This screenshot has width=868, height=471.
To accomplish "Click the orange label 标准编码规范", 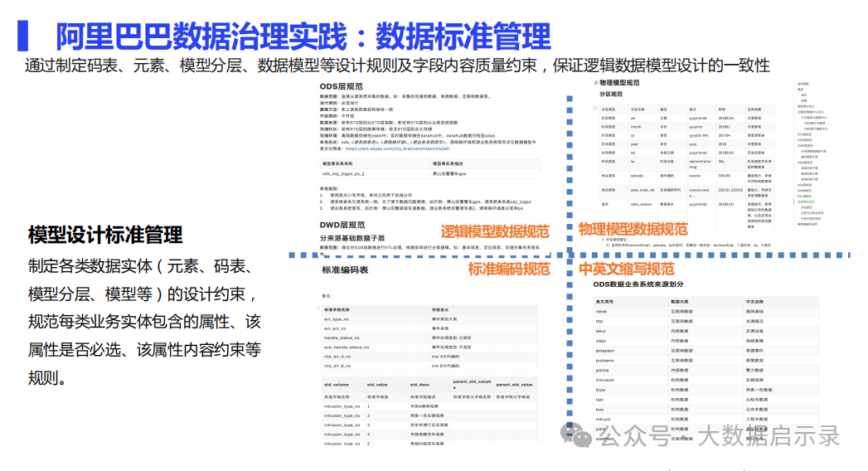I will click(509, 269).
